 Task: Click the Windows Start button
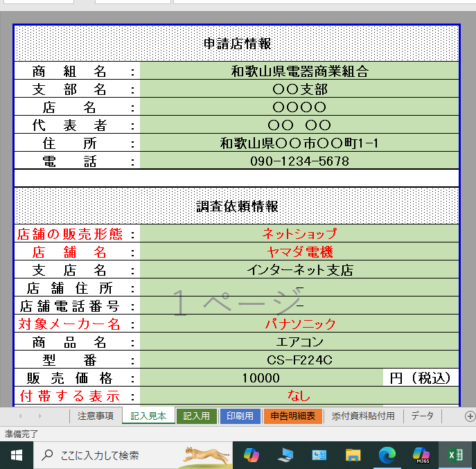pyautogui.click(x=17, y=455)
